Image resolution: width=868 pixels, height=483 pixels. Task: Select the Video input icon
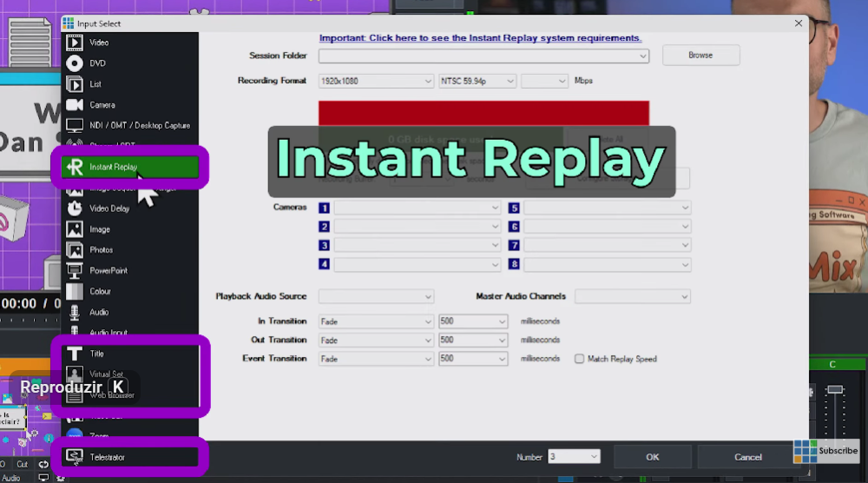[x=75, y=43]
